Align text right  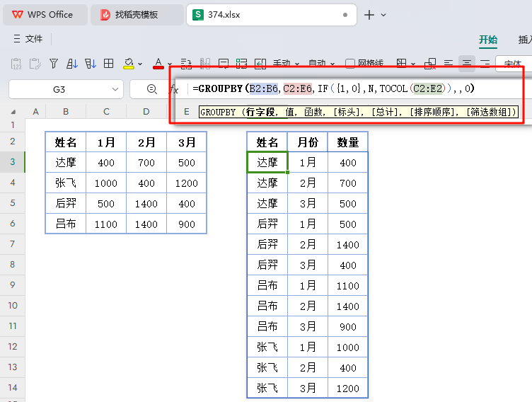coord(485,64)
